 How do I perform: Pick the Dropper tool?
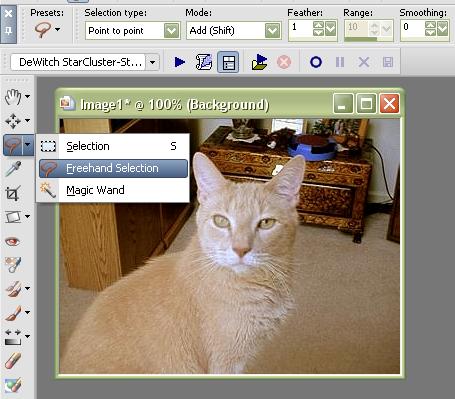click(13, 169)
